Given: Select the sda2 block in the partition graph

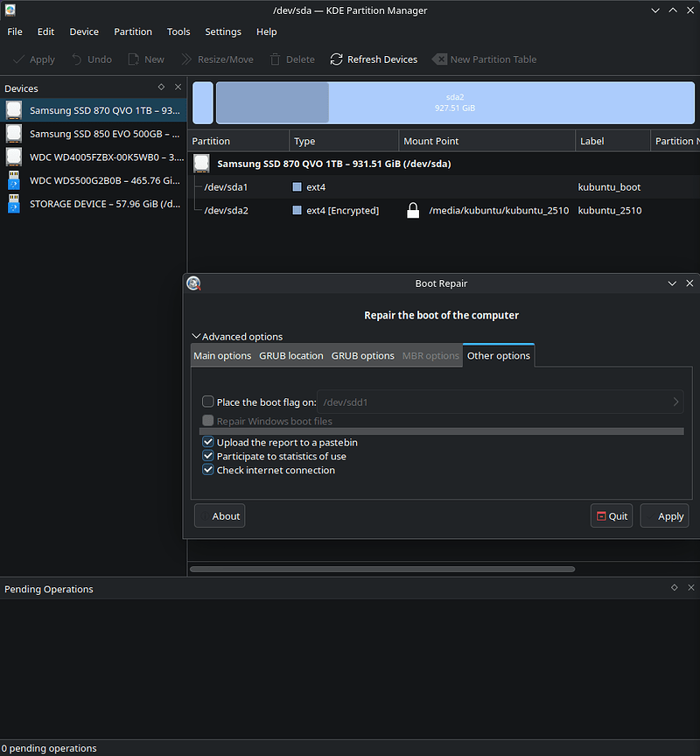Looking at the screenshot, I should pyautogui.click(x=454, y=102).
